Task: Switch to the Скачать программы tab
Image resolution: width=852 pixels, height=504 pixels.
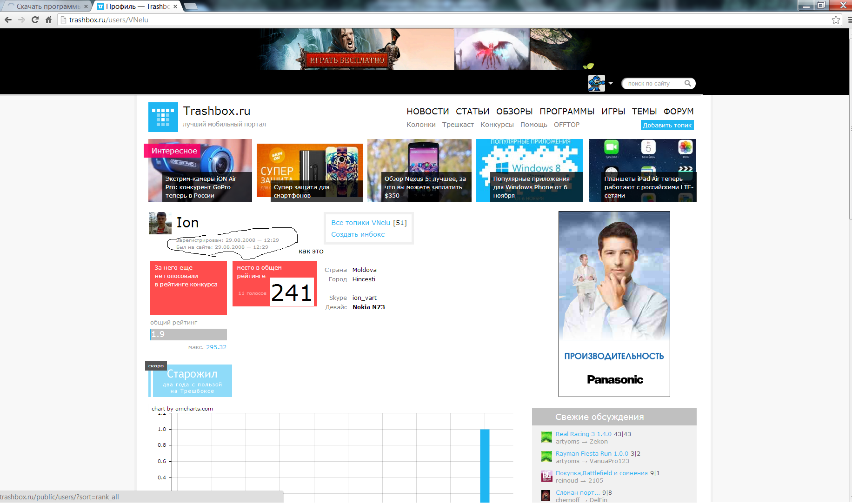Action: pos(47,7)
